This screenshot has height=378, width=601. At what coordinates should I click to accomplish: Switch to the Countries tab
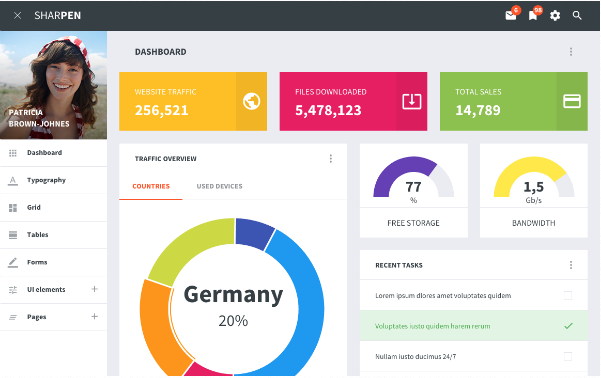click(151, 186)
